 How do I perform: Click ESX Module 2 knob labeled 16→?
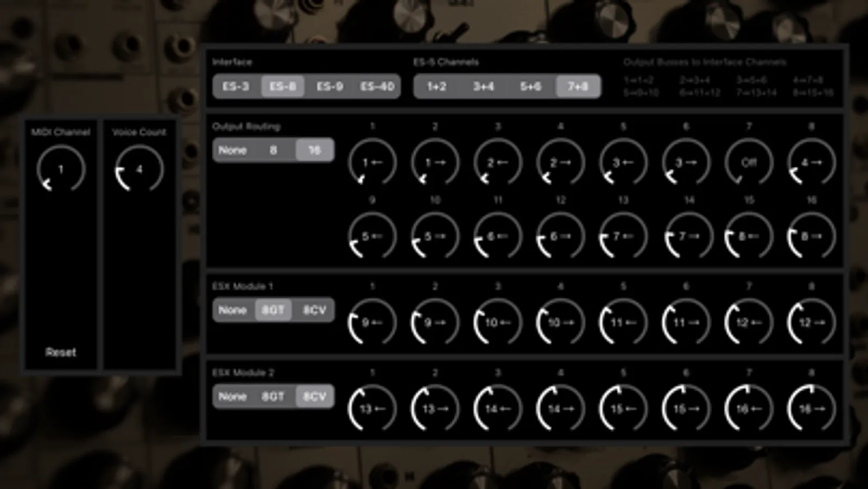(x=812, y=409)
